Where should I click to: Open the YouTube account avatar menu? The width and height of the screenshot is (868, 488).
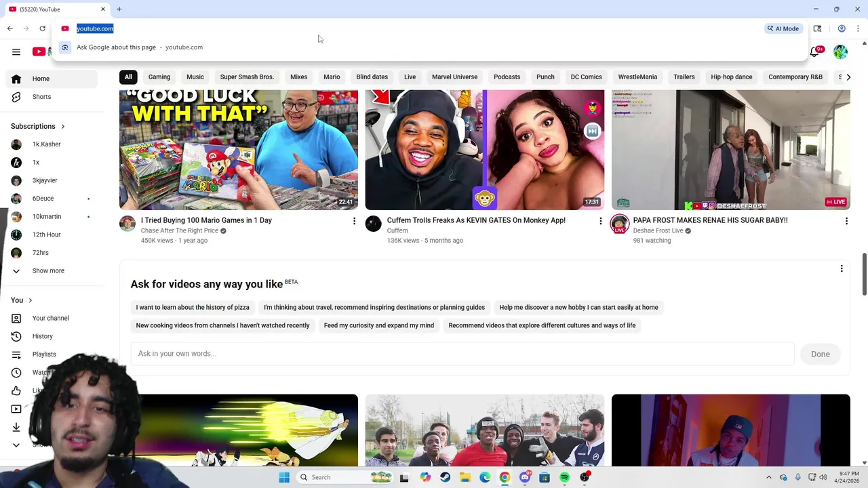[840, 52]
